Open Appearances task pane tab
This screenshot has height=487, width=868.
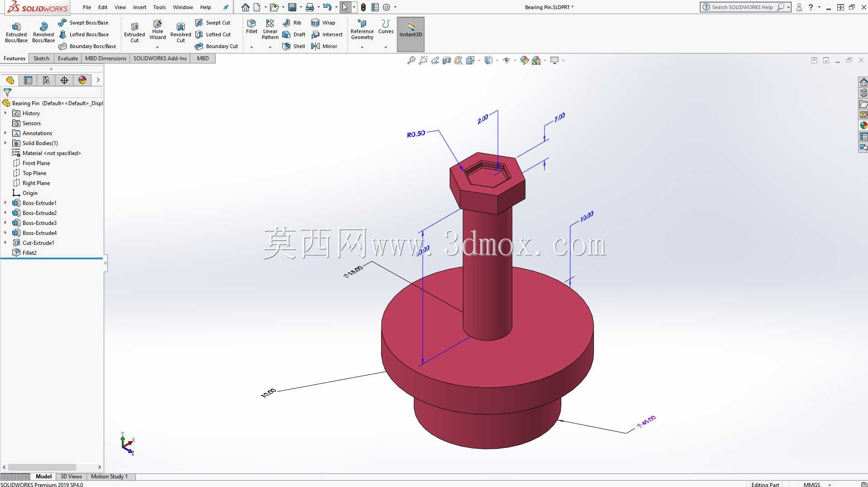tap(863, 126)
